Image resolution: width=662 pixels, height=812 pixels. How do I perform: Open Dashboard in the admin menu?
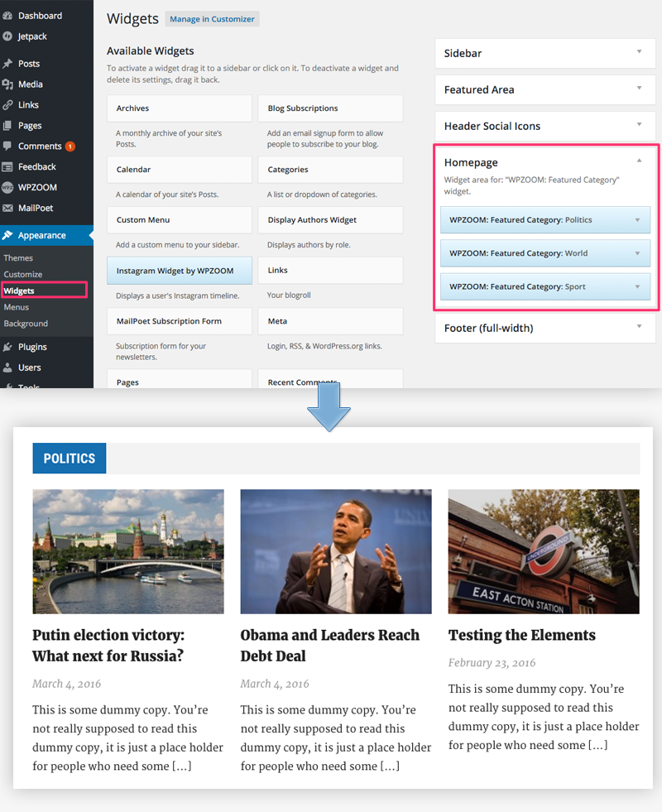(40, 16)
